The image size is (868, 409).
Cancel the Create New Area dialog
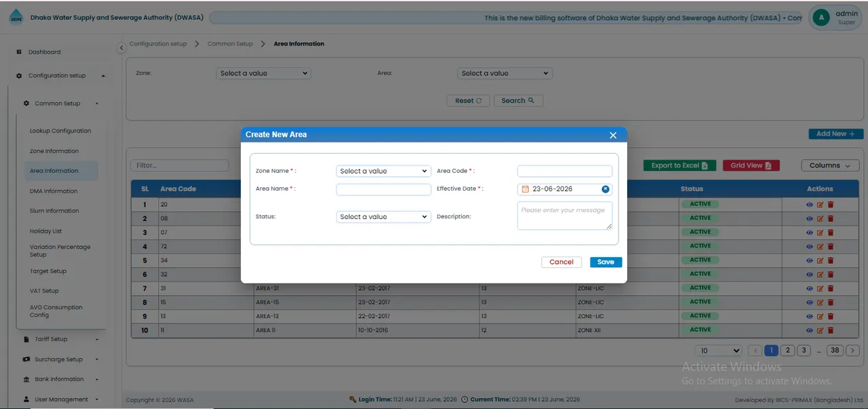(561, 262)
